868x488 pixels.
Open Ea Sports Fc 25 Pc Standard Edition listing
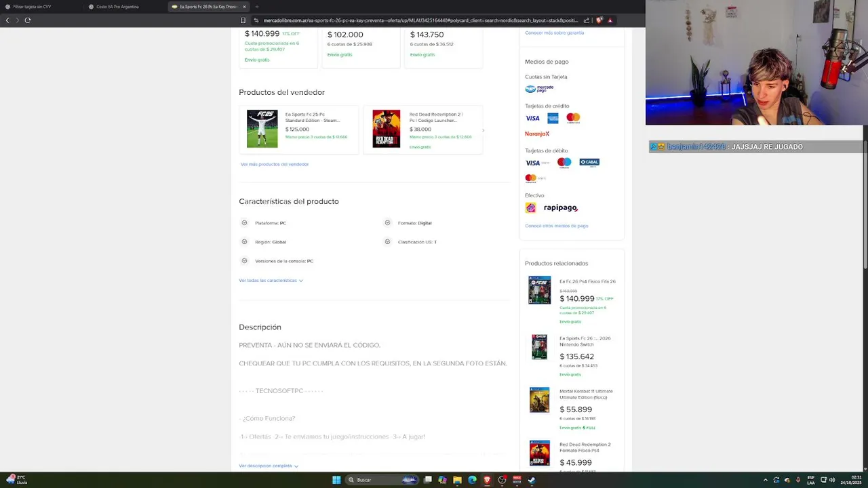pyautogui.click(x=312, y=117)
